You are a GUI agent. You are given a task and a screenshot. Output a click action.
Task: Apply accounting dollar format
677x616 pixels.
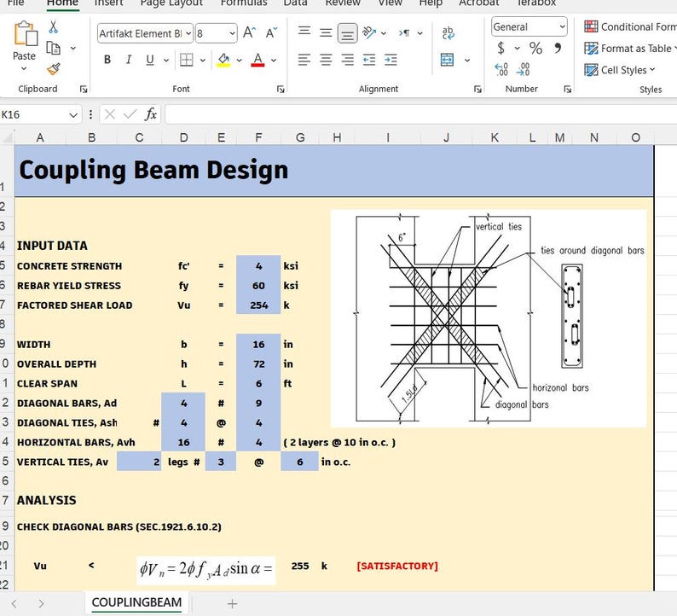coord(501,48)
